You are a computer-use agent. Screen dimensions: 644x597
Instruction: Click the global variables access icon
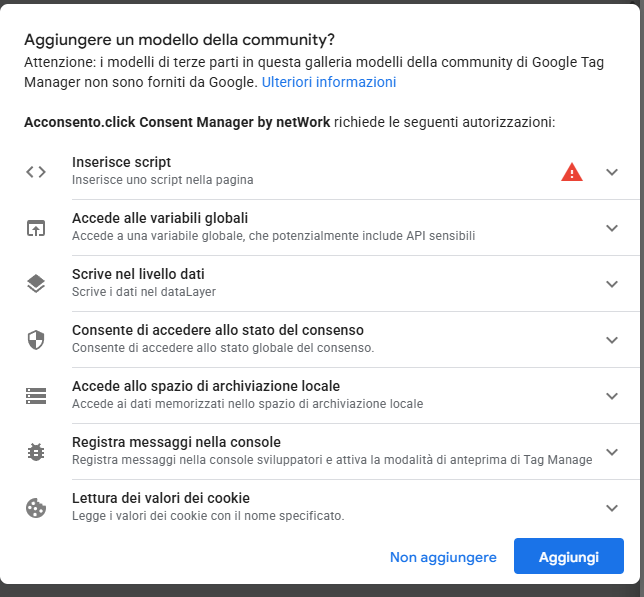click(x=36, y=228)
